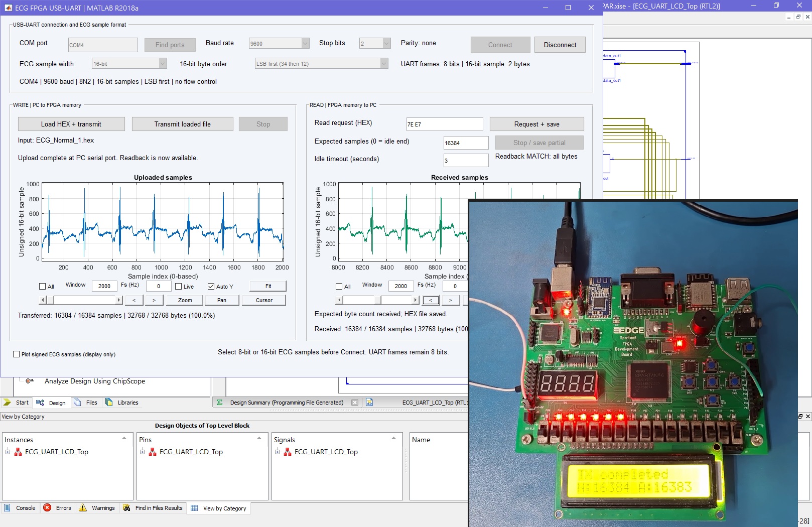The image size is (812, 527).
Task: Restore the inner ISE document window
Action: pyautogui.click(x=798, y=17)
